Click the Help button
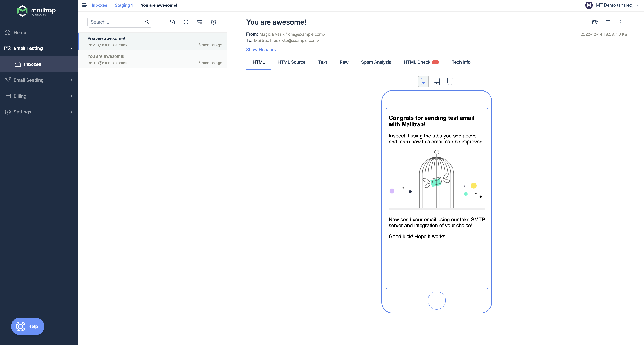The image size is (644, 345). [27, 326]
